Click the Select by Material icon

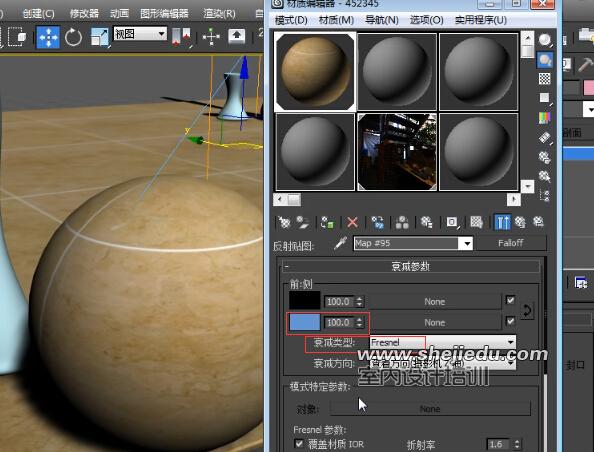544,176
